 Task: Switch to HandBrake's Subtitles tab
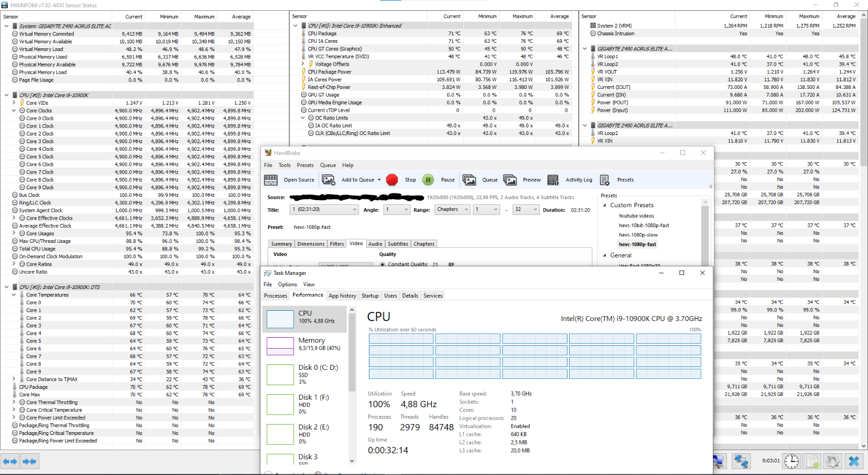(x=398, y=244)
